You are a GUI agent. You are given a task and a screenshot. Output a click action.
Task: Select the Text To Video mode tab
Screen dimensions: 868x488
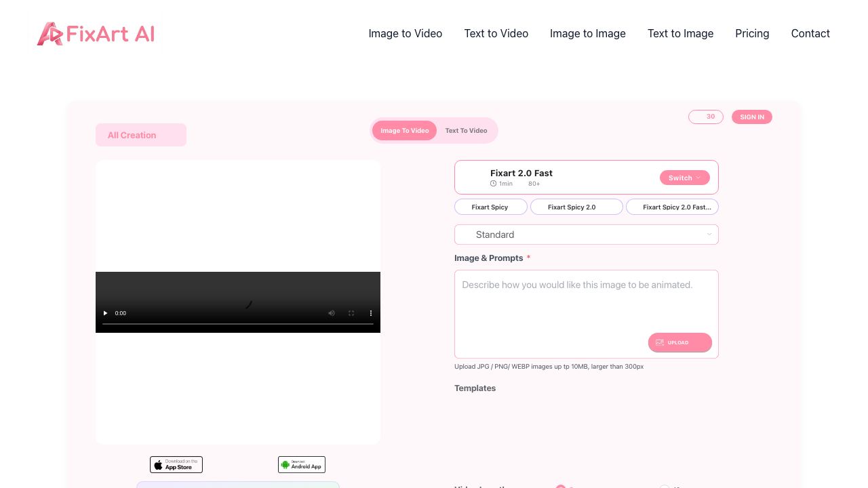coord(466,131)
